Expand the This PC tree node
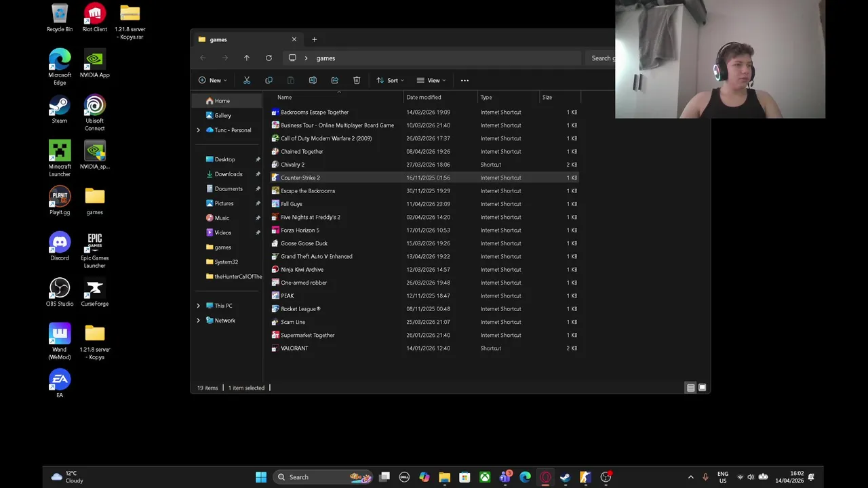 [199, 306]
